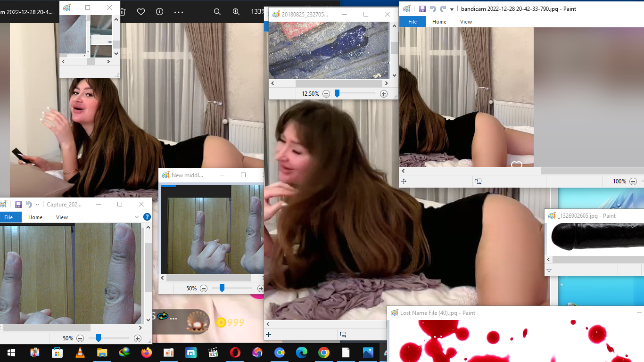The height and width of the screenshot is (362, 644).
Task: Expand the ribbon chevron in Capture Paint window
Action: (137, 217)
